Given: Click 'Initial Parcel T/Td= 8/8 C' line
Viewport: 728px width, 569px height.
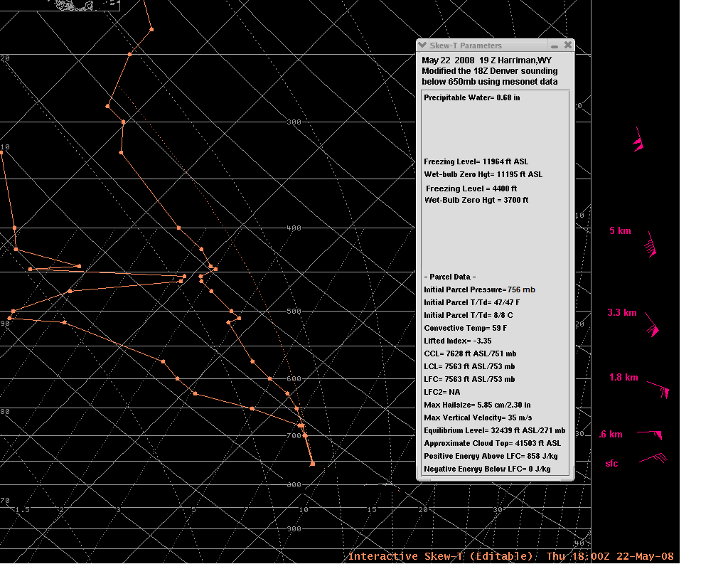Looking at the screenshot, I should pyautogui.click(x=469, y=315).
